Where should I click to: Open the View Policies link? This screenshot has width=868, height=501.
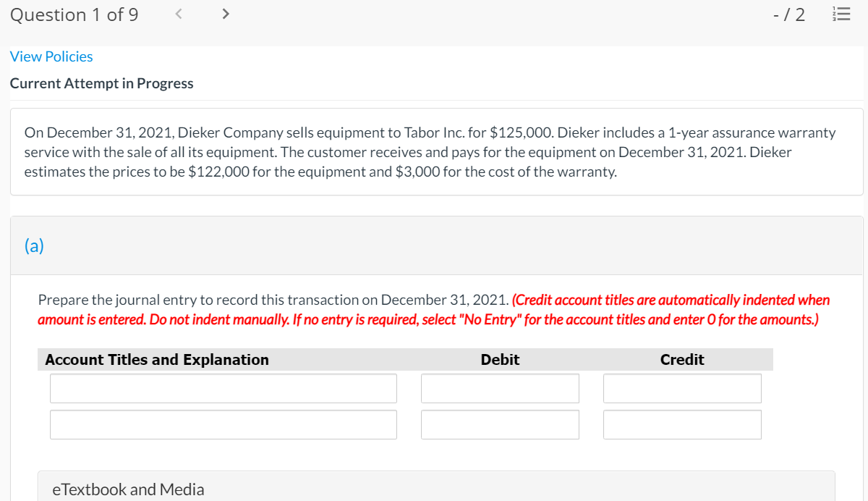pos(51,56)
